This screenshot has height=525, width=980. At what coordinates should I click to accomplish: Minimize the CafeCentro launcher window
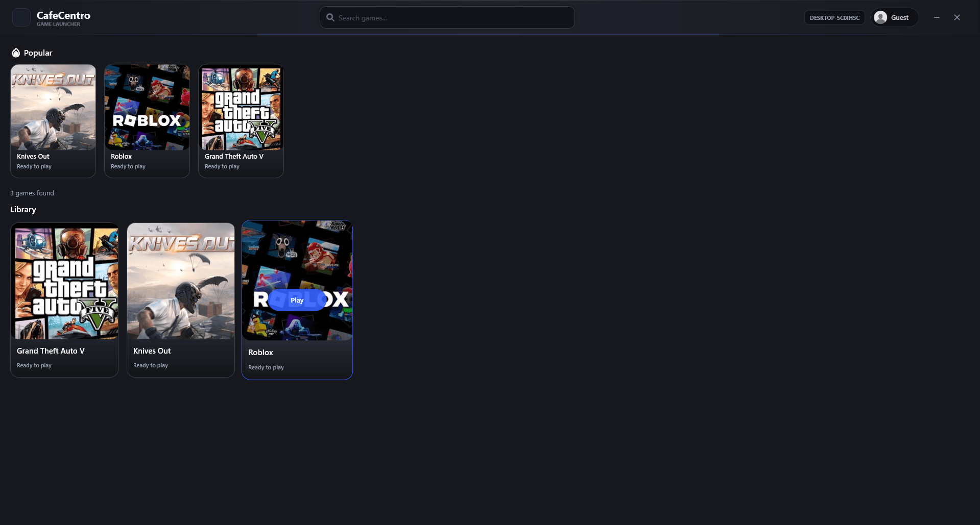click(x=937, y=17)
